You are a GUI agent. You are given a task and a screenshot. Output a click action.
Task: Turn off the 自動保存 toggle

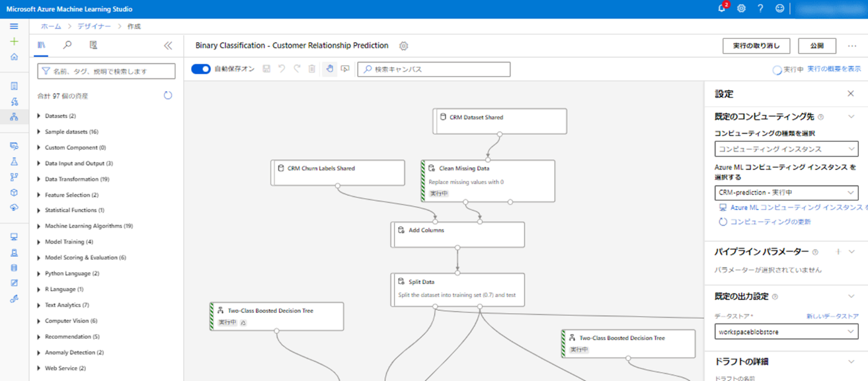tap(201, 69)
